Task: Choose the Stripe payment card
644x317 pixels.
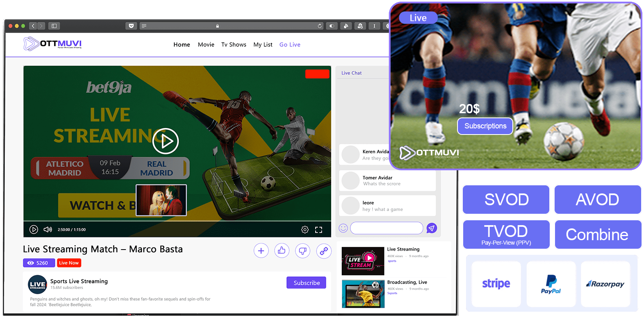Action: point(496,284)
